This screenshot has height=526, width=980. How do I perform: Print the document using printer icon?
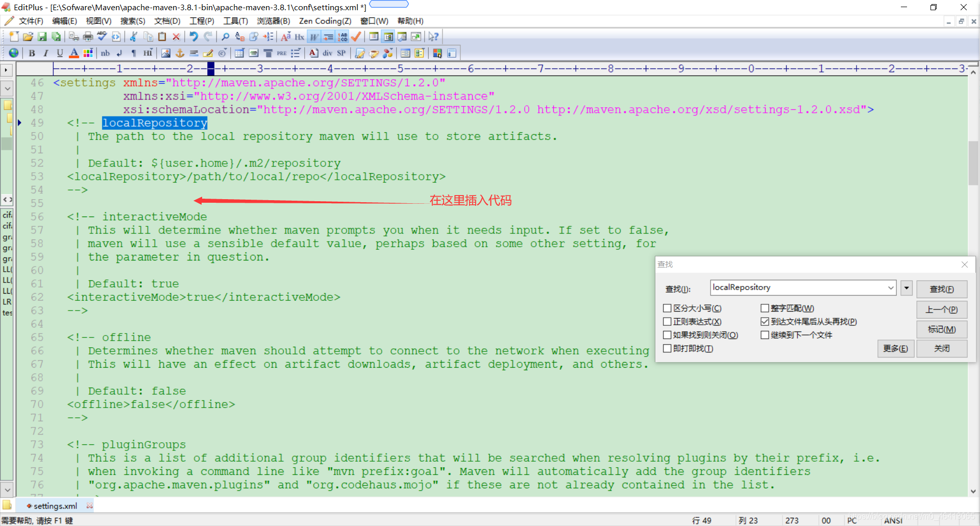tap(88, 37)
